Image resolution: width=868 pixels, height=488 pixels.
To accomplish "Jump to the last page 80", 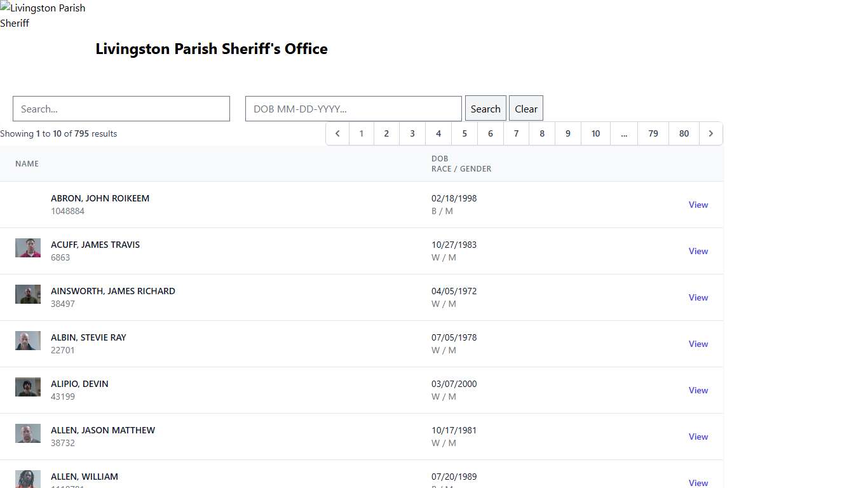I will (684, 133).
